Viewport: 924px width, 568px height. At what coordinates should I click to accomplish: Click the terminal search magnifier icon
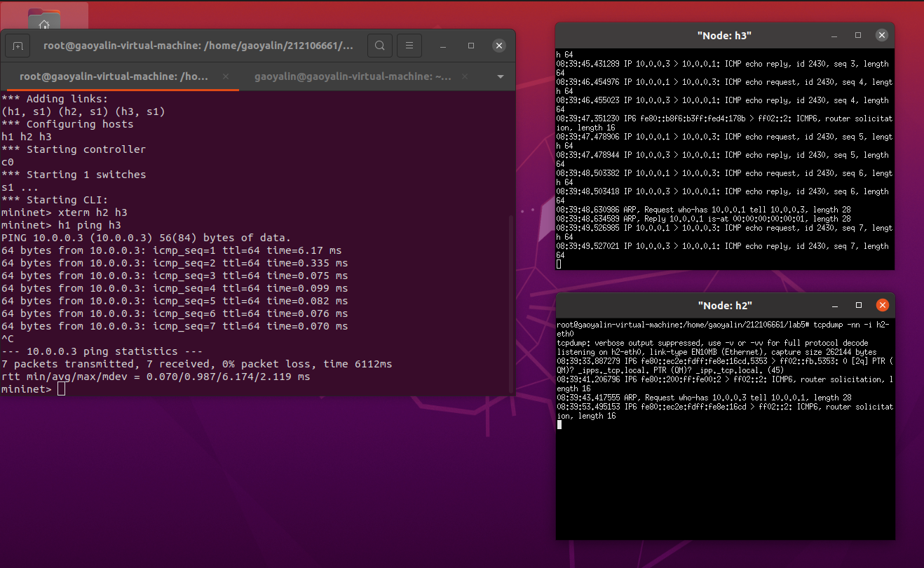click(379, 46)
